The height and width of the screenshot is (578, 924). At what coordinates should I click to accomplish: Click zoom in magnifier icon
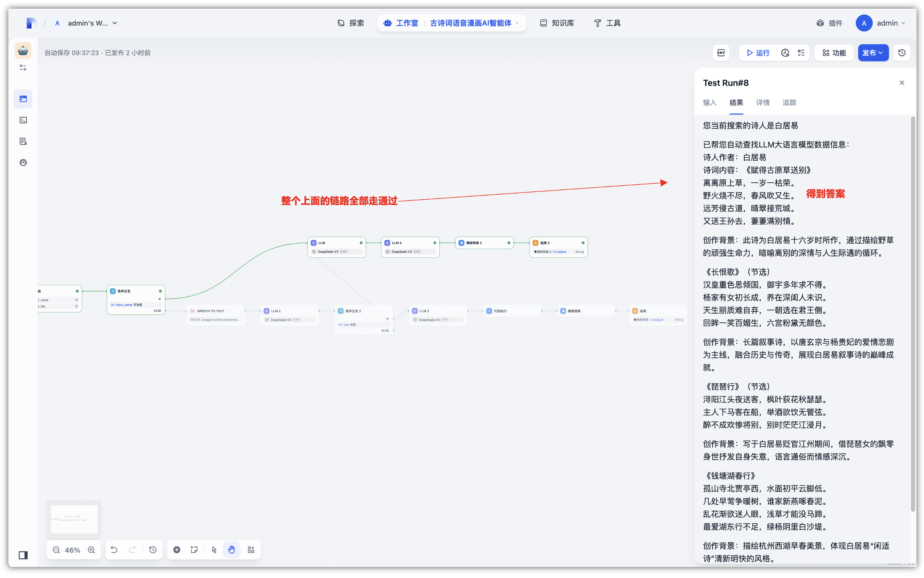point(91,550)
